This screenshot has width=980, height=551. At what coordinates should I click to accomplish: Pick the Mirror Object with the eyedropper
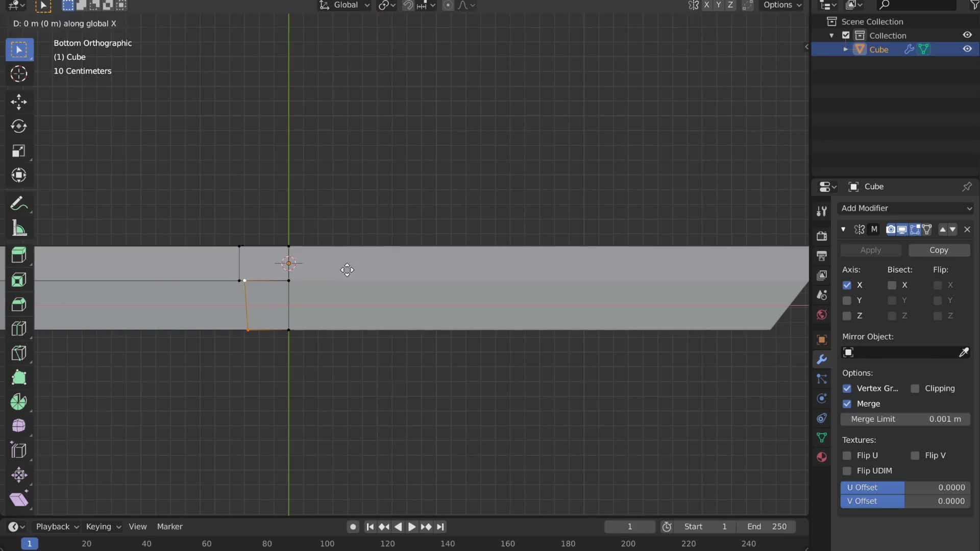coord(964,352)
